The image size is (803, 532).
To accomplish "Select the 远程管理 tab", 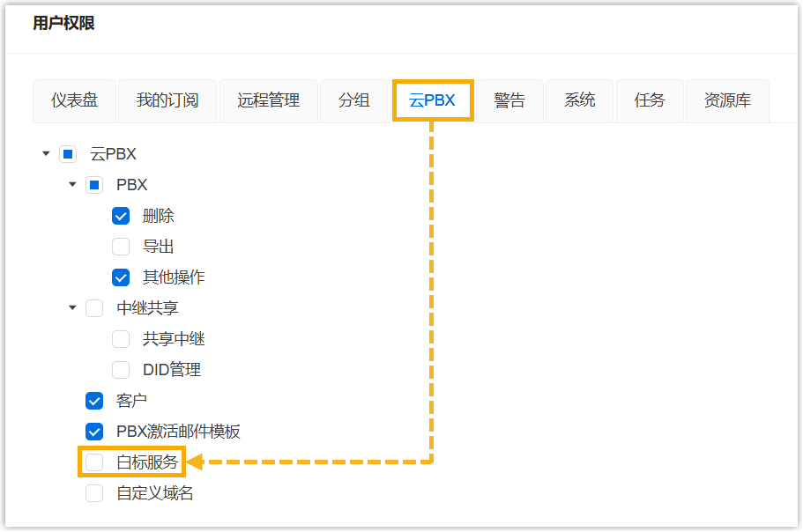I will pos(268,100).
